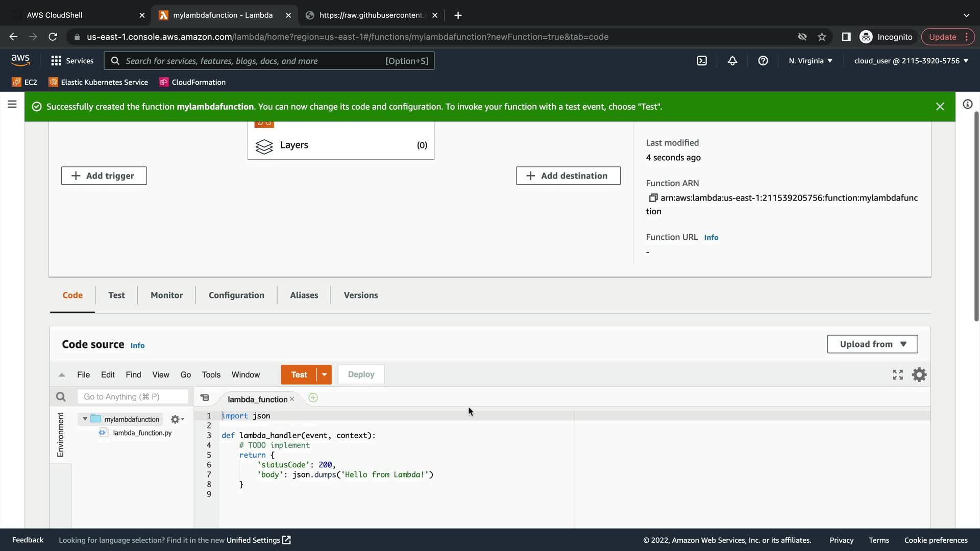Toggle the Environment side panel
980x551 pixels.
click(x=60, y=435)
